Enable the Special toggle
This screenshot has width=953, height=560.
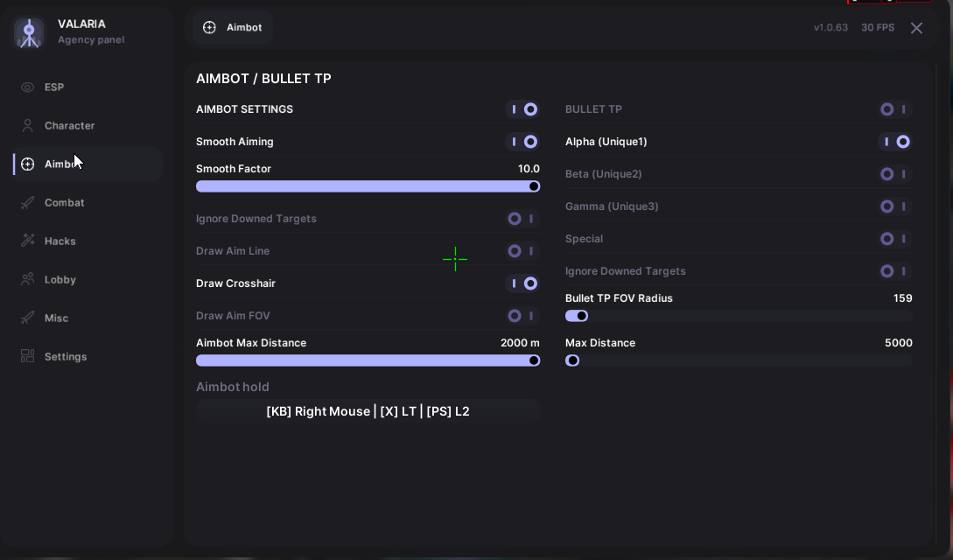pyautogui.click(x=895, y=239)
